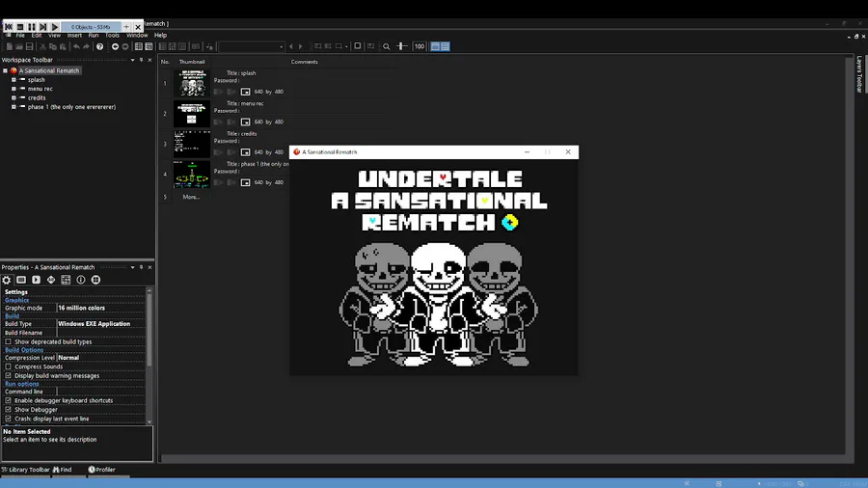Open the Window menu
Screen dimensions: 868x488
click(x=137, y=35)
